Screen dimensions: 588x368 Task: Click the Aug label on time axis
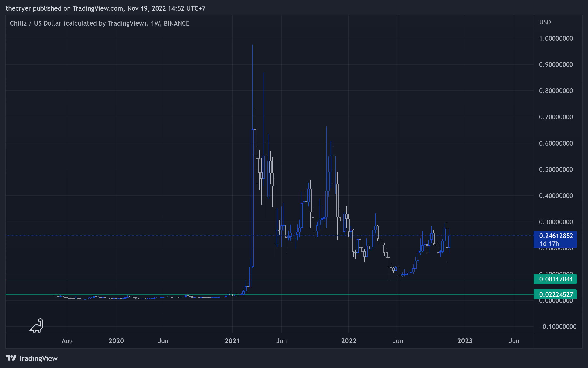[x=67, y=341]
